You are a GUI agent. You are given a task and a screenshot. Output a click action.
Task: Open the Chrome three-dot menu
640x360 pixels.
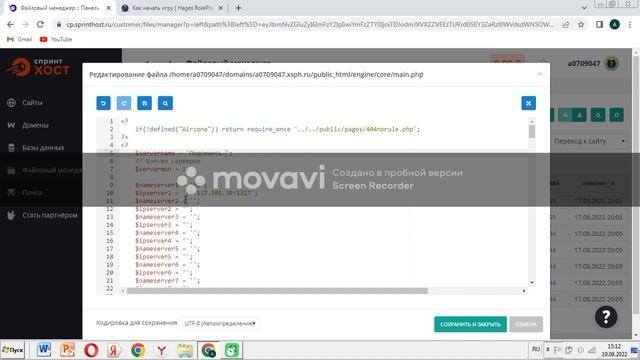630,24
